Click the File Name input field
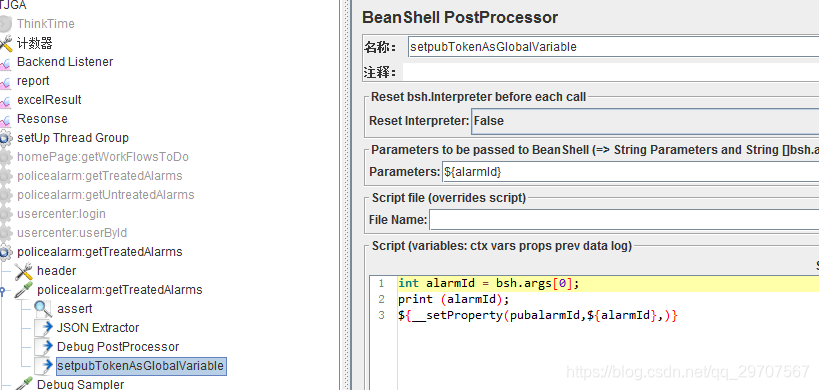The image size is (819, 390). (x=624, y=220)
